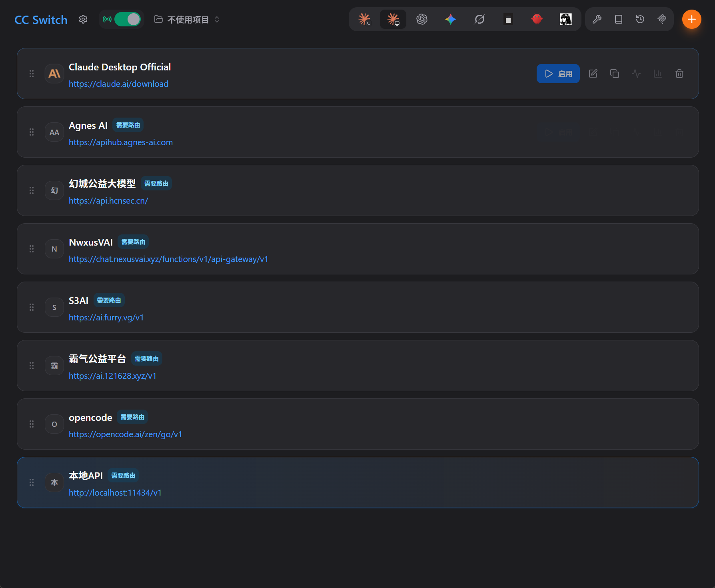Viewport: 715px width, 588px height.
Task: Open the history clock icon
Action: click(640, 19)
